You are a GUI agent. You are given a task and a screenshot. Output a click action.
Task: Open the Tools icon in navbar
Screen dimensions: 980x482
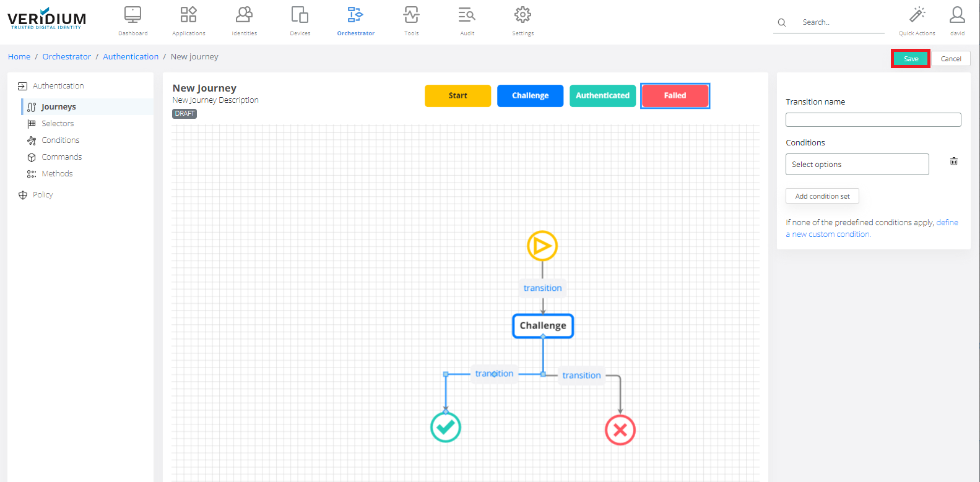pyautogui.click(x=411, y=15)
